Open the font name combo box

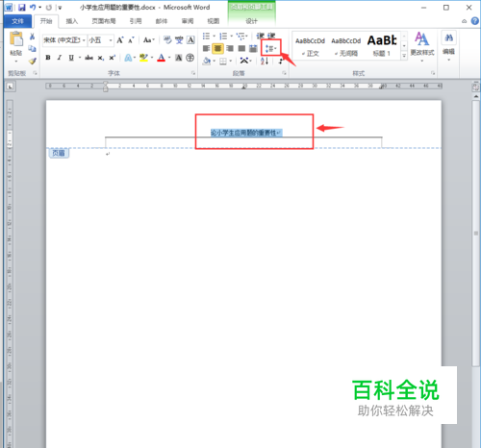tap(64, 40)
